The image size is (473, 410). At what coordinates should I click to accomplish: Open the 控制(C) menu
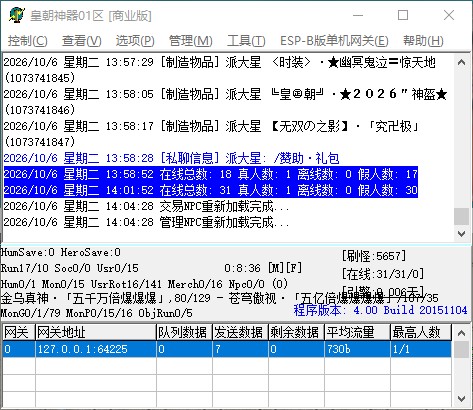coord(28,41)
